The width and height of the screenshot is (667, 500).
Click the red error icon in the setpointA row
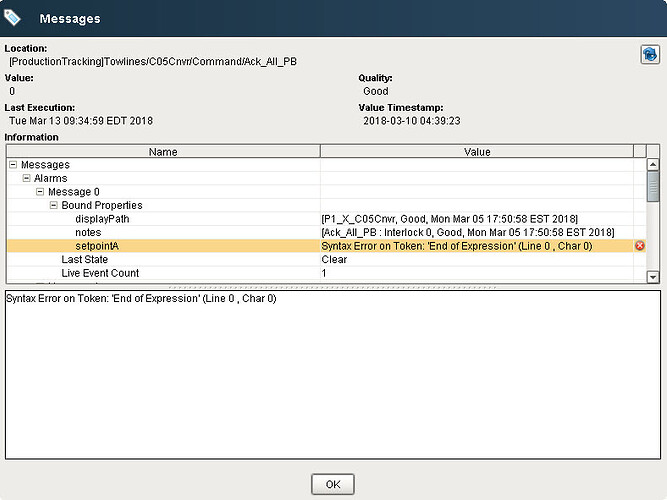(639, 246)
